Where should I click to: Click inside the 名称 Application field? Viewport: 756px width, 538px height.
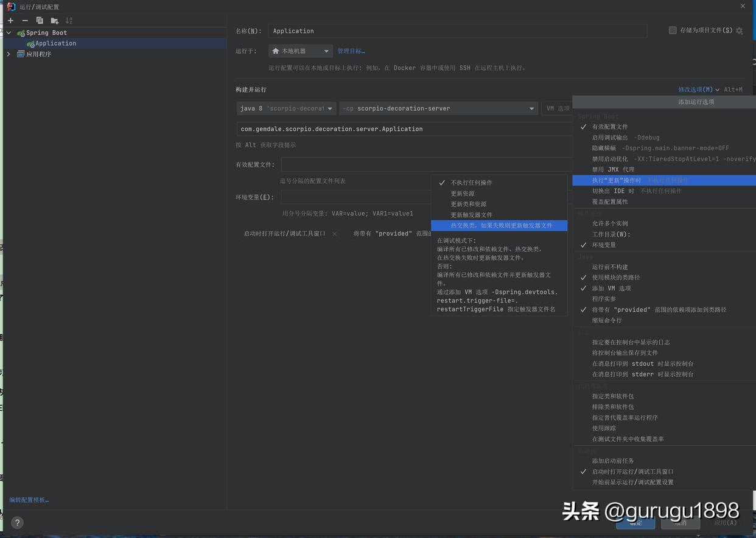coord(426,30)
